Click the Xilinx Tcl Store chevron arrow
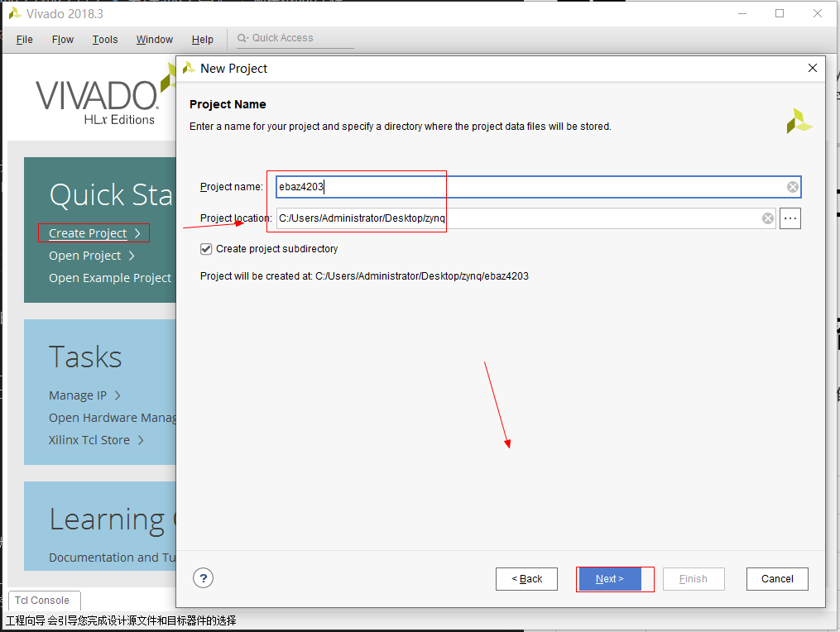Image resolution: width=840 pixels, height=632 pixels. (x=141, y=440)
